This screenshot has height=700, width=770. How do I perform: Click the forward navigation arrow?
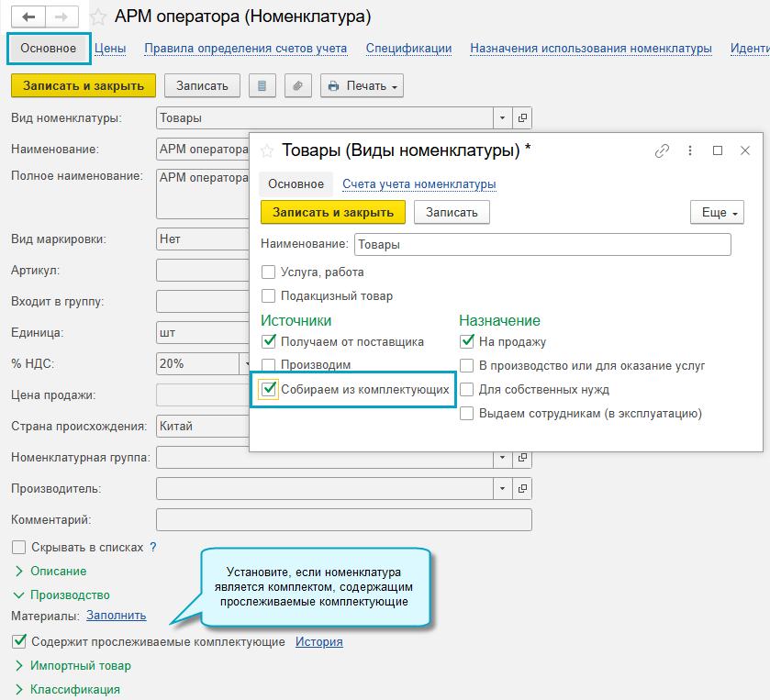61,17
